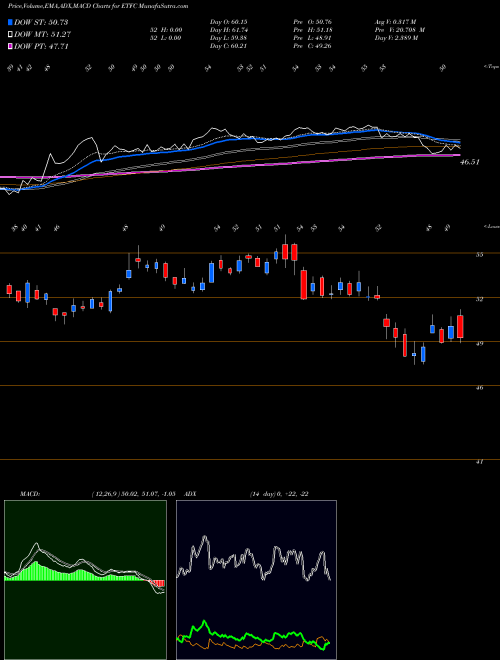
Task: Click the 49 price axis label
Action: (479, 343)
